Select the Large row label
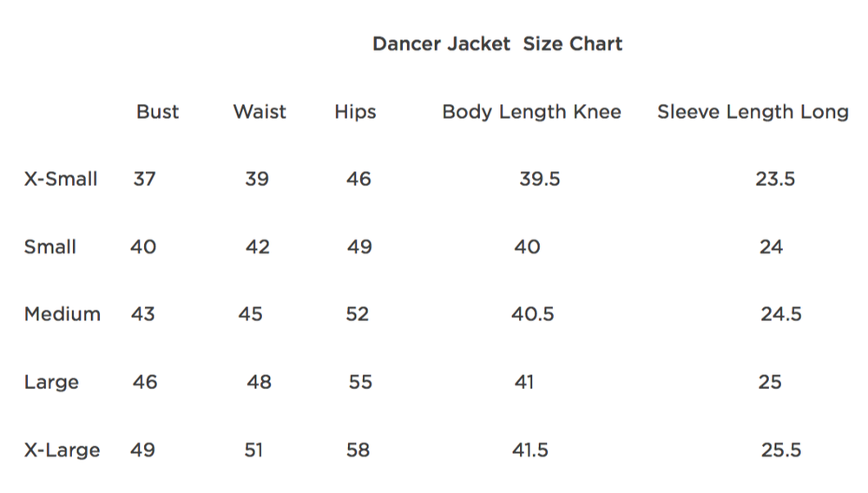868x493 pixels. pyautogui.click(x=51, y=383)
